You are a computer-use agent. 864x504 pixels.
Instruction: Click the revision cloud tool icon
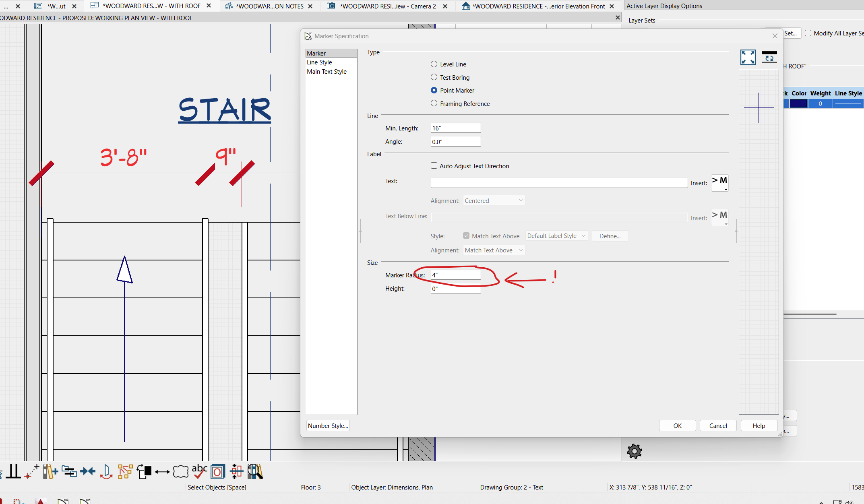(181, 471)
